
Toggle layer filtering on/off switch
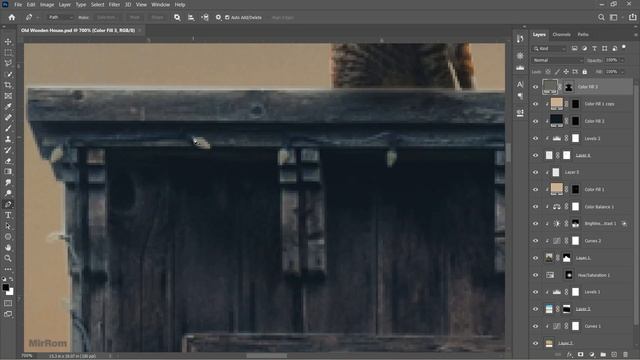click(624, 47)
